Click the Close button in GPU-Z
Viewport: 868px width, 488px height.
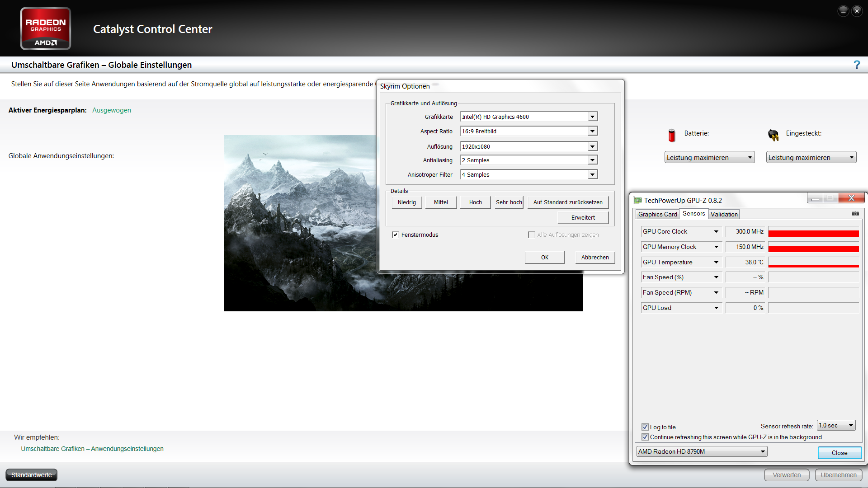click(x=840, y=453)
